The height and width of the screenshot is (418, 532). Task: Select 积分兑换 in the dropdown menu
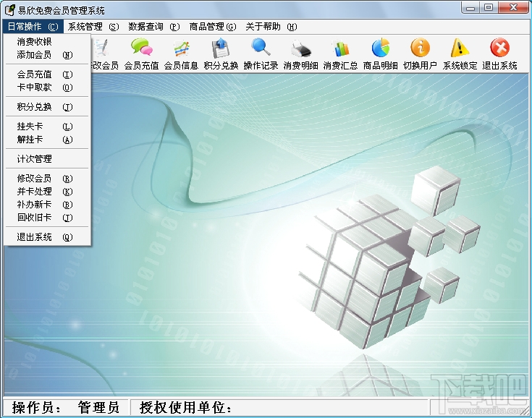(47, 107)
